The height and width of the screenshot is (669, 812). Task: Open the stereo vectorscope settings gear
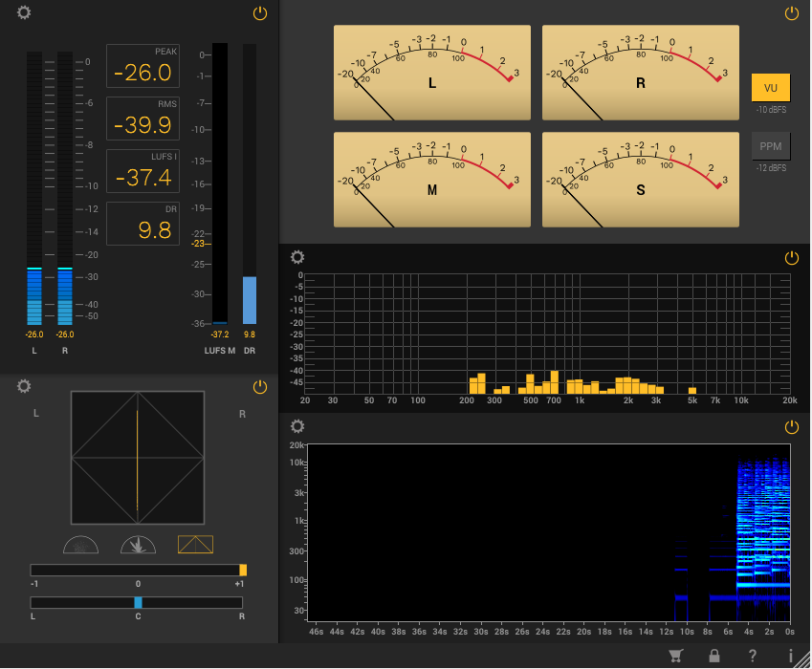coord(24,386)
